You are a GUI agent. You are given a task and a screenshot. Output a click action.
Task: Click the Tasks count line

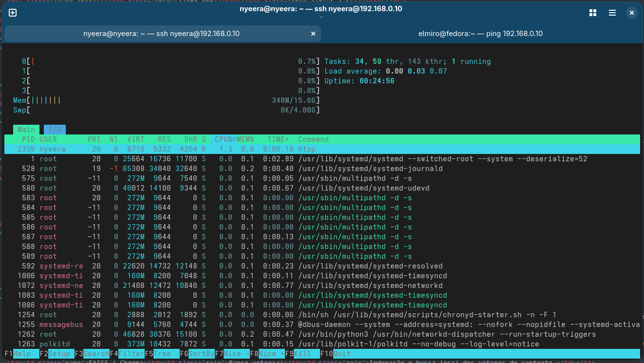pyautogui.click(x=408, y=61)
